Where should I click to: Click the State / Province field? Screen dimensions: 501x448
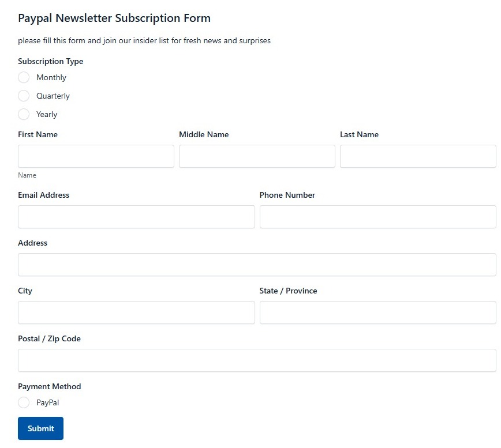coord(378,313)
